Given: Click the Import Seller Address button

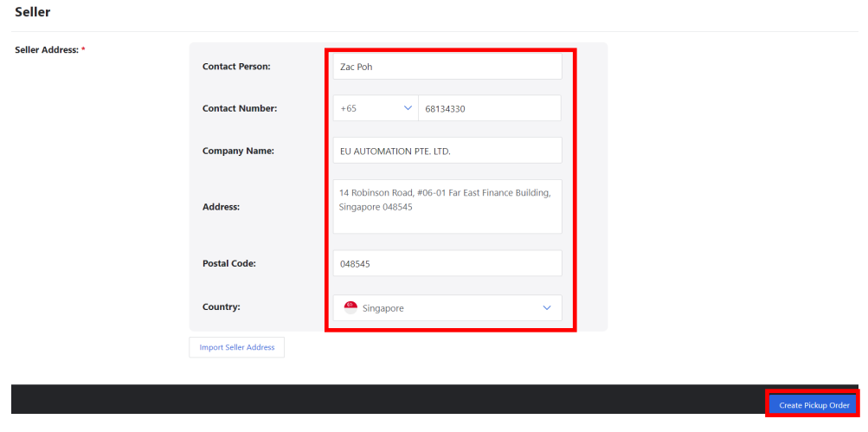Looking at the screenshot, I should (237, 347).
